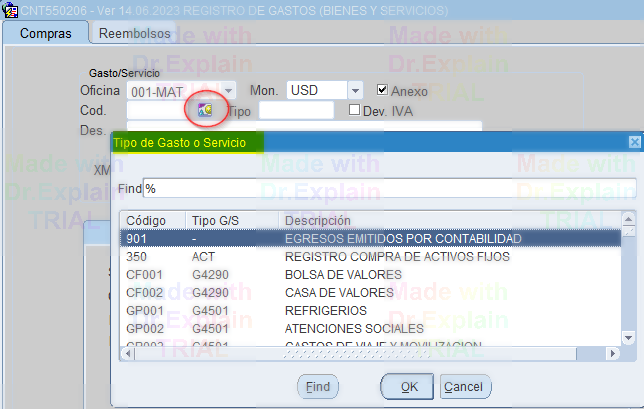Select the CF001 BOLSA DE VALORES row
This screenshot has width=644, height=409.
pyautogui.click(x=370, y=275)
